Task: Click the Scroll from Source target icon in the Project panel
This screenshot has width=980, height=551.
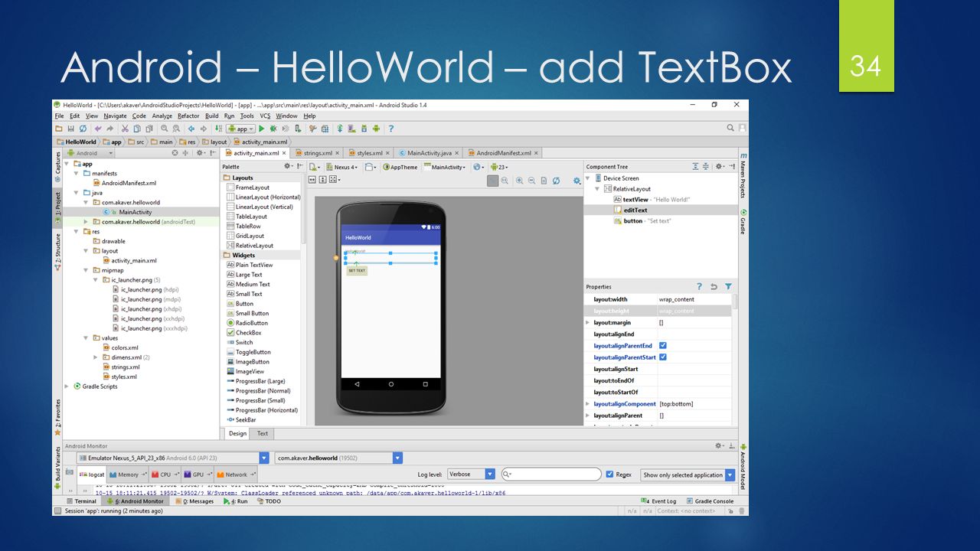Action: (174, 153)
